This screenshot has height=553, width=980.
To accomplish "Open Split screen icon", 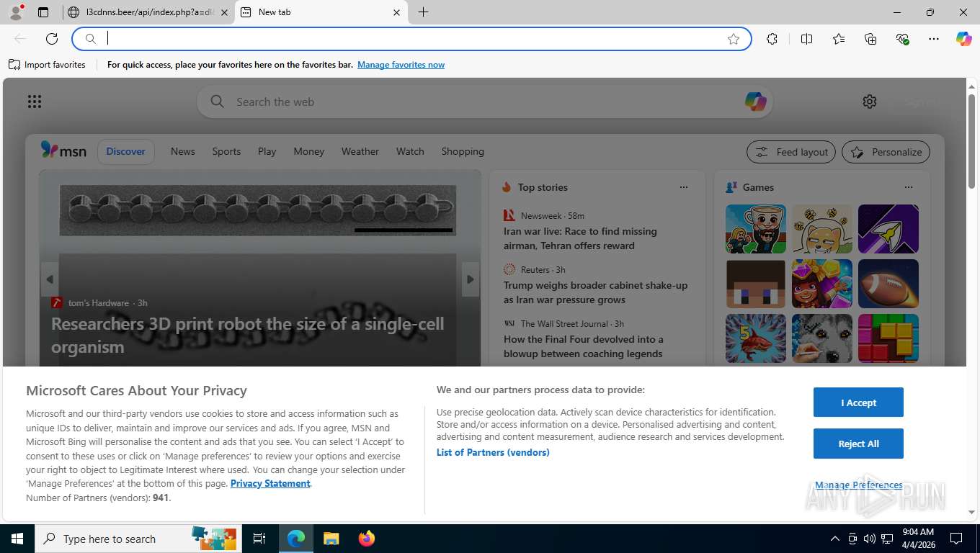I will 806,39.
